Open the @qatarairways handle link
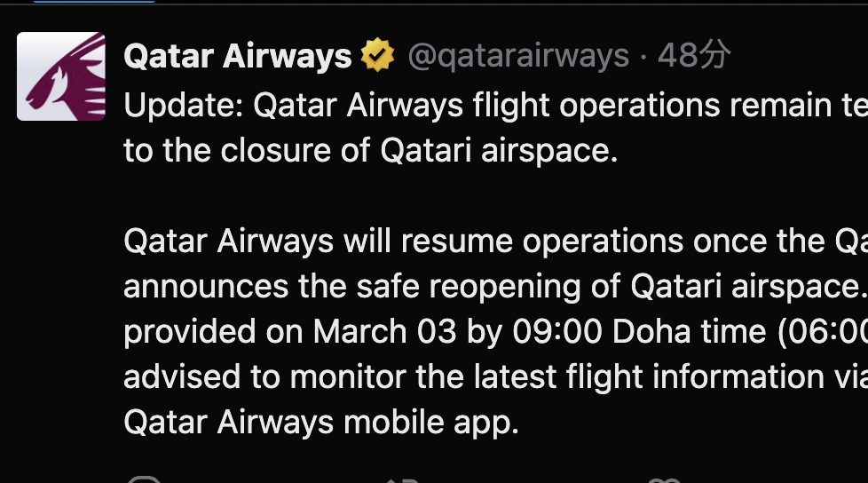 pos(517,57)
